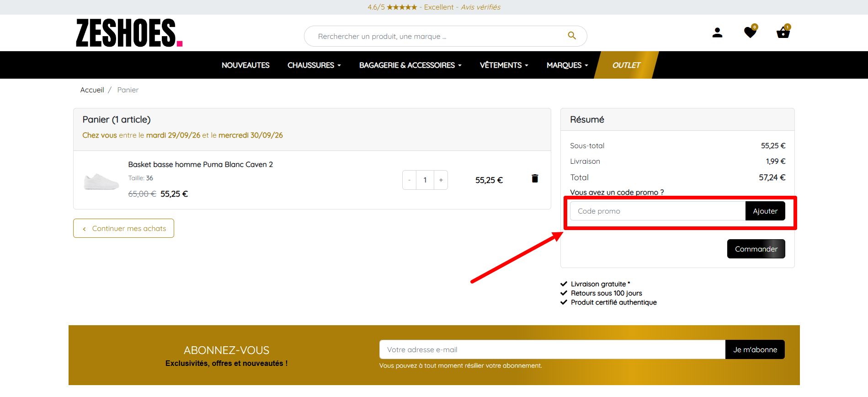868x397 pixels.
Task: Delete the Puma Caven 2 item with the trash icon
Action: click(535, 178)
